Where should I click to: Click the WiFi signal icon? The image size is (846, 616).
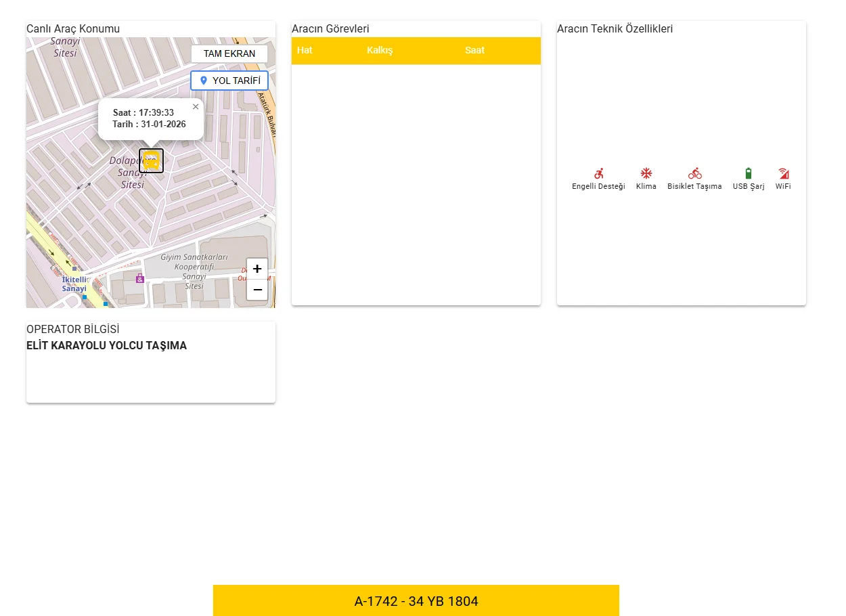pos(783,173)
